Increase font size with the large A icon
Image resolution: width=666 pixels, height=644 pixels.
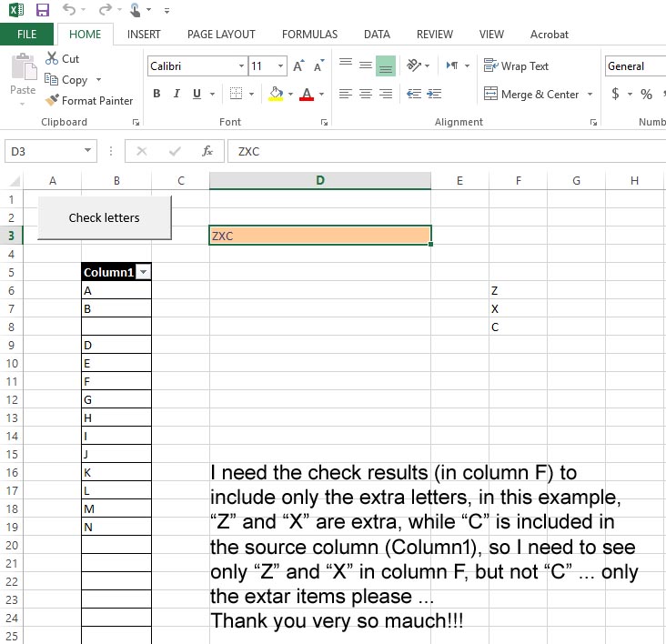299,65
